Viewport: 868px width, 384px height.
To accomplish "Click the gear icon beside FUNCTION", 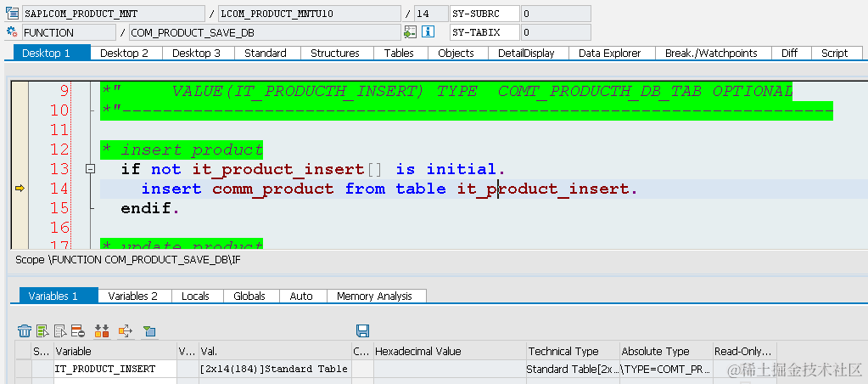I will [x=12, y=32].
